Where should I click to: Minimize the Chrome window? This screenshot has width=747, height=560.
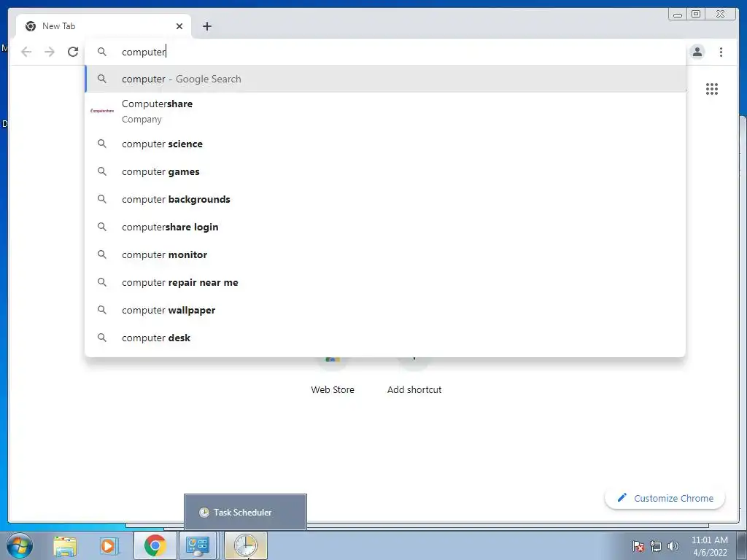[678, 15]
